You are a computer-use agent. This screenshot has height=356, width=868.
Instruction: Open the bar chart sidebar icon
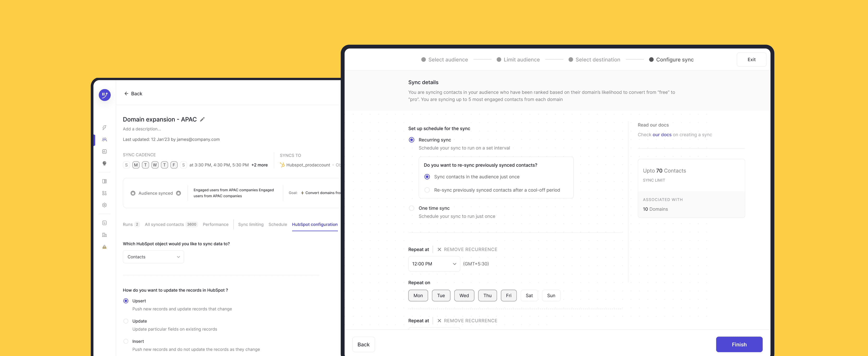tap(104, 152)
